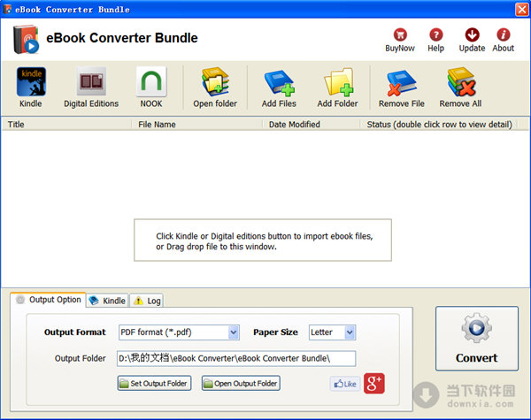Click the 'Output Format' label
The image size is (531, 420).
tap(75, 332)
